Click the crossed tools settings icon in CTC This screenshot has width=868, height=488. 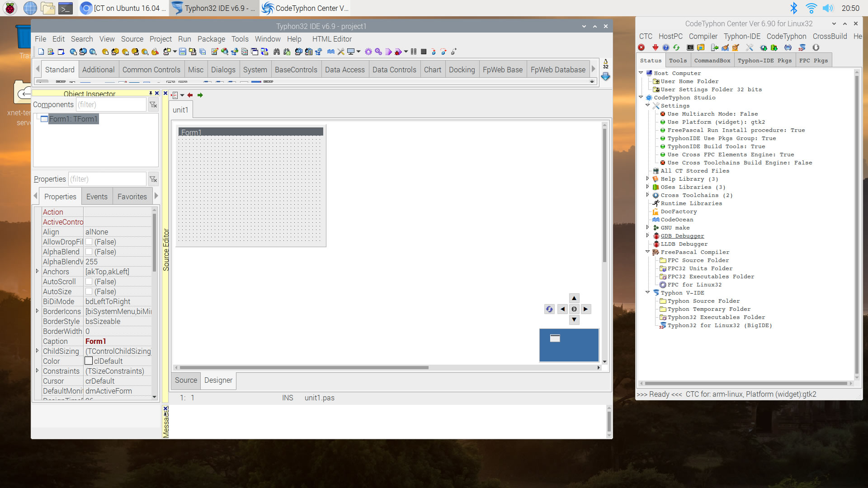click(750, 47)
